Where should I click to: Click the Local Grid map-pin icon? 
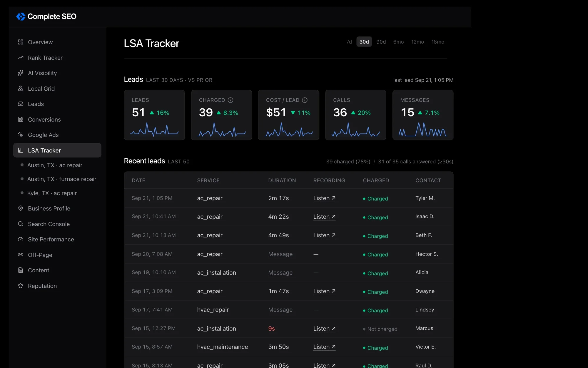tap(21, 89)
